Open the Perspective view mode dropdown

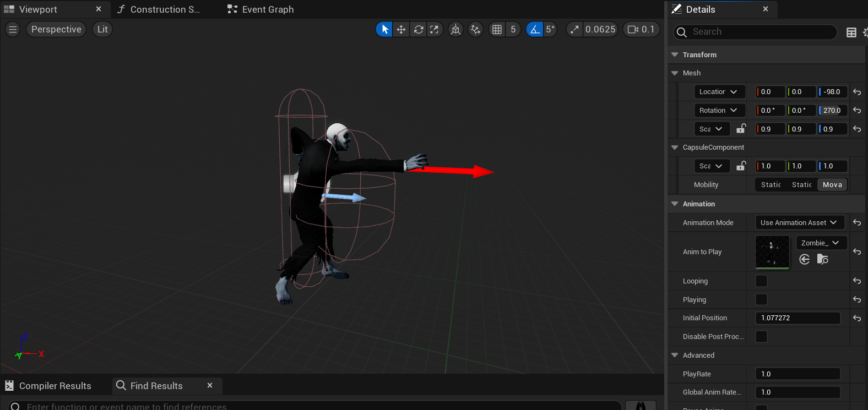click(56, 30)
